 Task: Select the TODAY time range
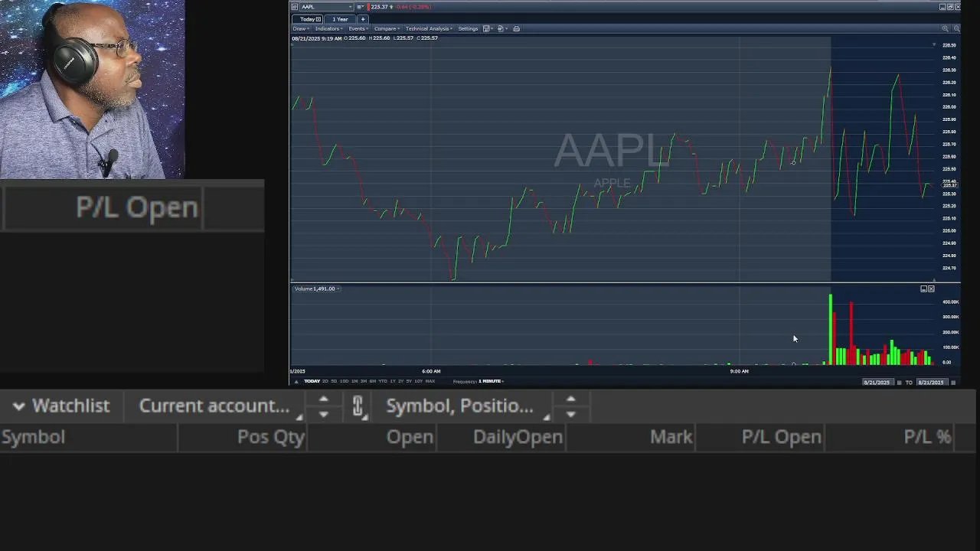(x=312, y=381)
